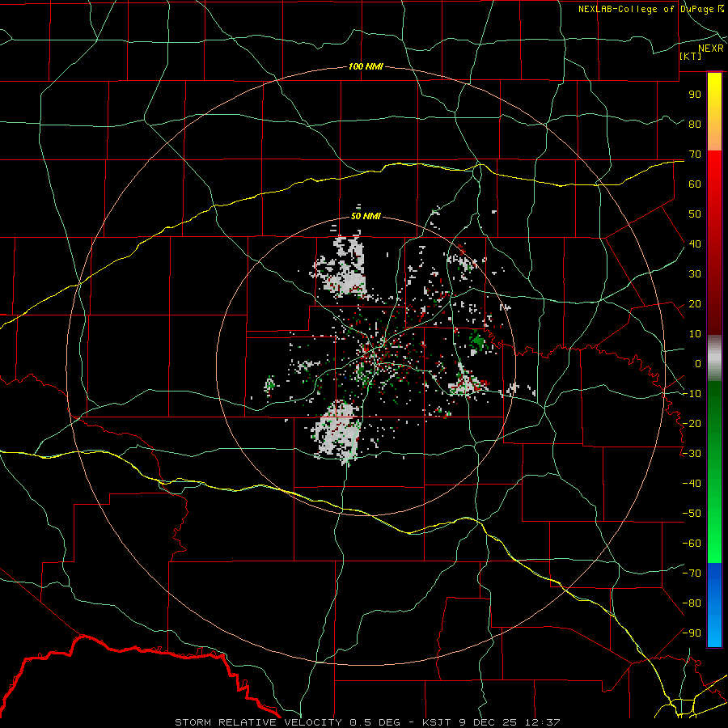Click the [KT] units label

691,56
